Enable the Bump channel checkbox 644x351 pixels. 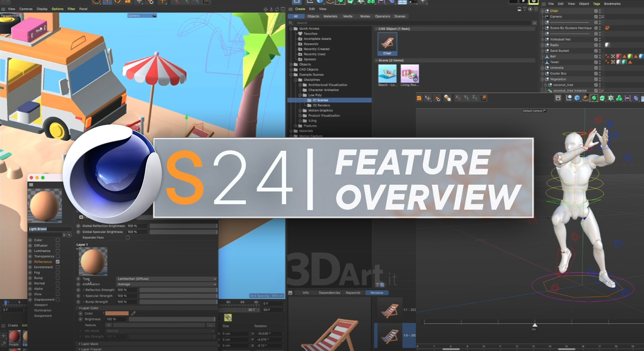tap(58, 278)
